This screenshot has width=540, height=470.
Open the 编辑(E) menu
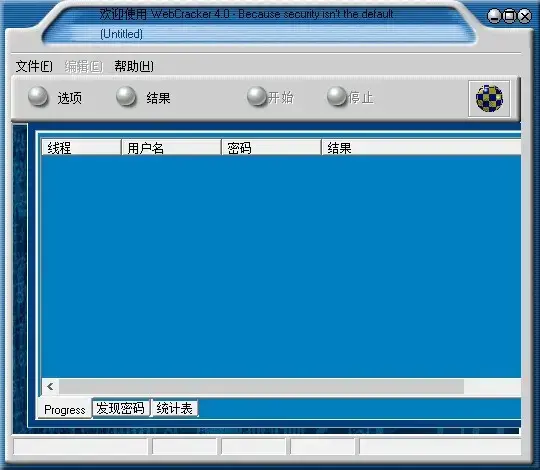(84, 66)
